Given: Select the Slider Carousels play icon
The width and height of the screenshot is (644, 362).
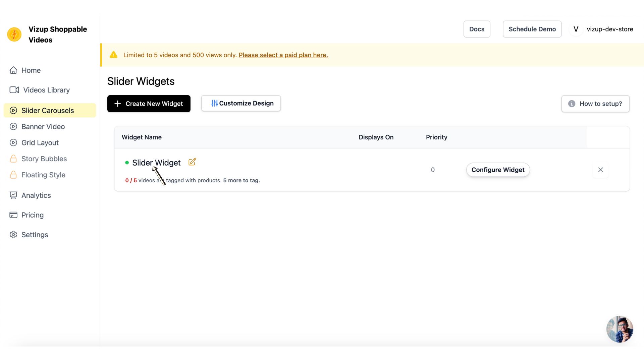Looking at the screenshot, I should (x=13, y=110).
